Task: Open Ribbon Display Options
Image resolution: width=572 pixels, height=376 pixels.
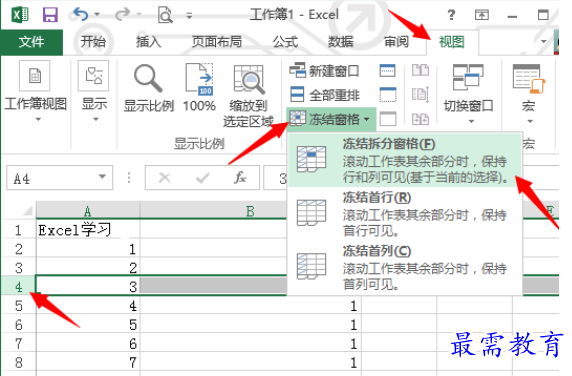Action: pos(482,15)
